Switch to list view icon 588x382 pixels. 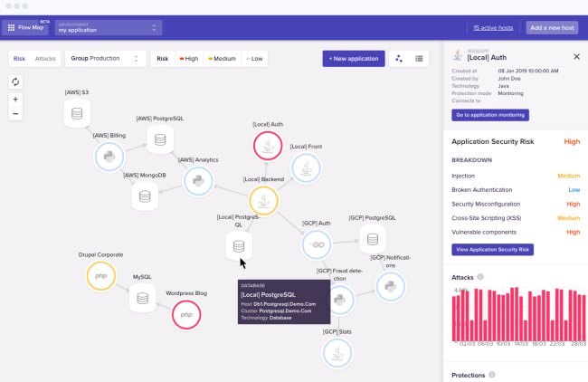[419, 59]
